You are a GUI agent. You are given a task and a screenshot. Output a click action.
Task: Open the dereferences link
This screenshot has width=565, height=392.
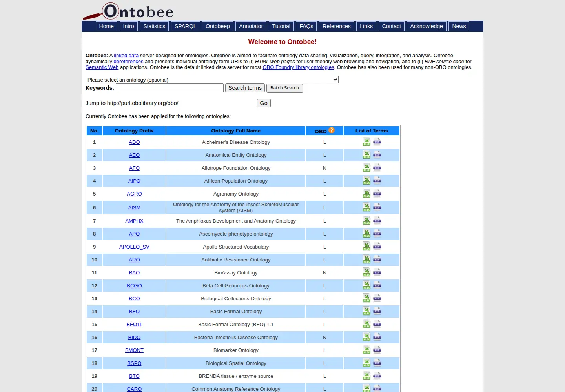(x=128, y=62)
